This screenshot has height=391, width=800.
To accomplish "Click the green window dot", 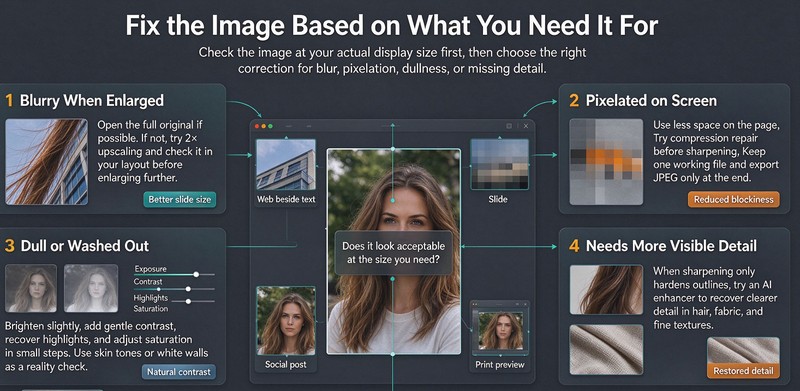I will [x=270, y=126].
